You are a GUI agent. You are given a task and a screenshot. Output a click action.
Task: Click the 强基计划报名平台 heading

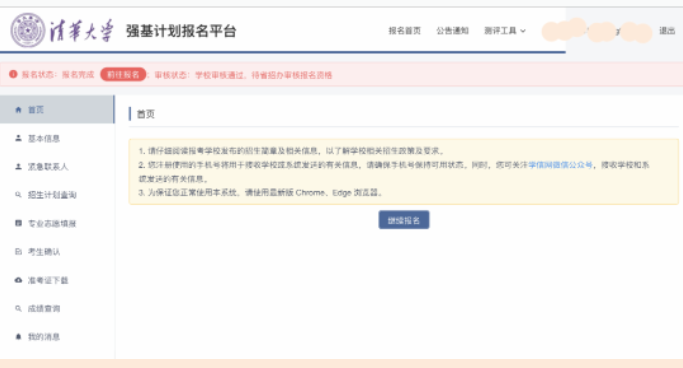coord(181,31)
